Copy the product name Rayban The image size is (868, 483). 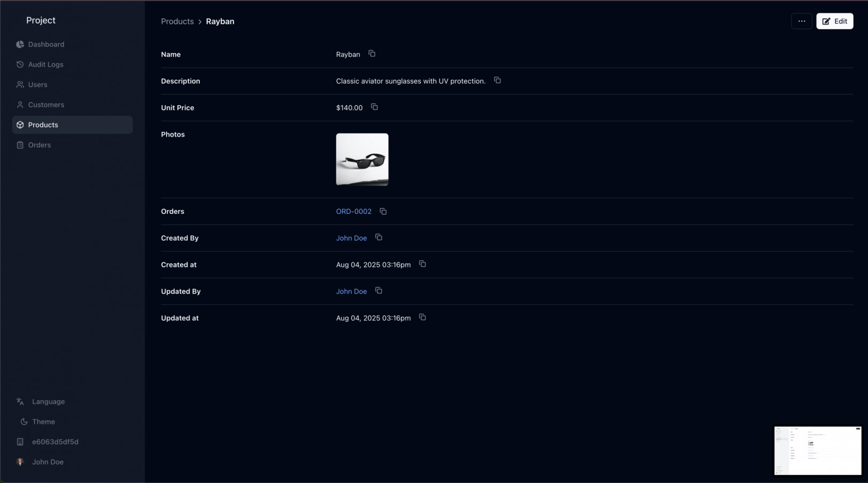coord(372,54)
